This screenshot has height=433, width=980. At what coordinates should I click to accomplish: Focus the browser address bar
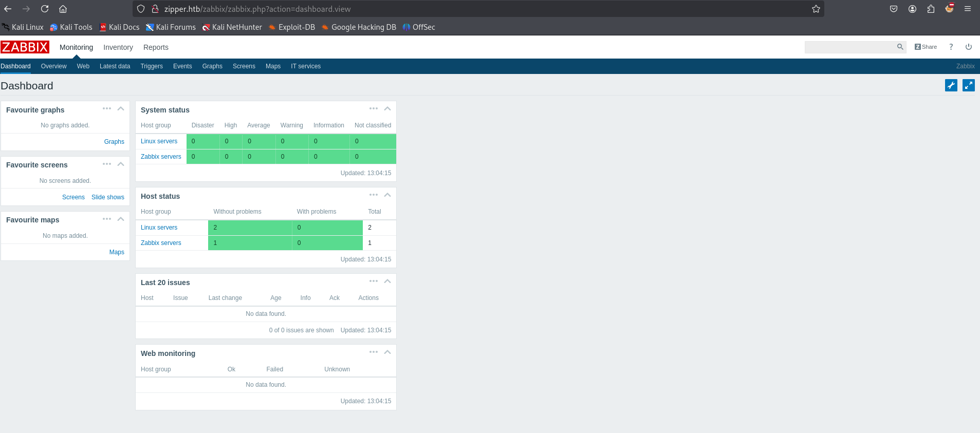click(478, 9)
